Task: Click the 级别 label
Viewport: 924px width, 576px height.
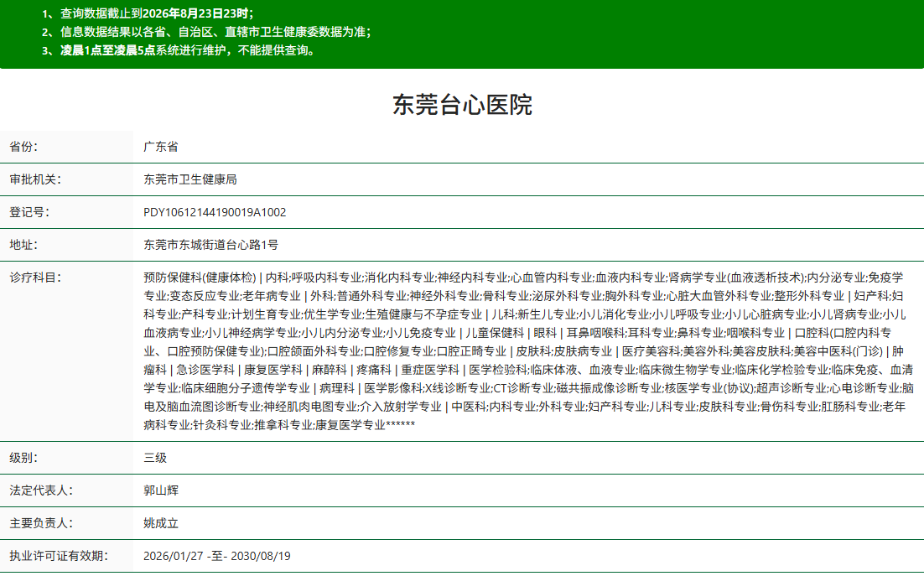Action: (23, 458)
